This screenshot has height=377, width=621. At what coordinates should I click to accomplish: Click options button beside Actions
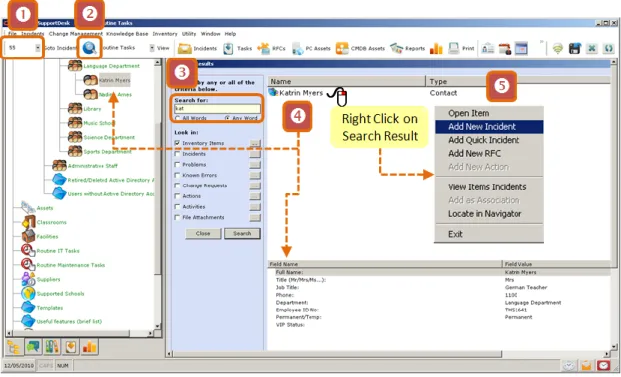[255, 196]
